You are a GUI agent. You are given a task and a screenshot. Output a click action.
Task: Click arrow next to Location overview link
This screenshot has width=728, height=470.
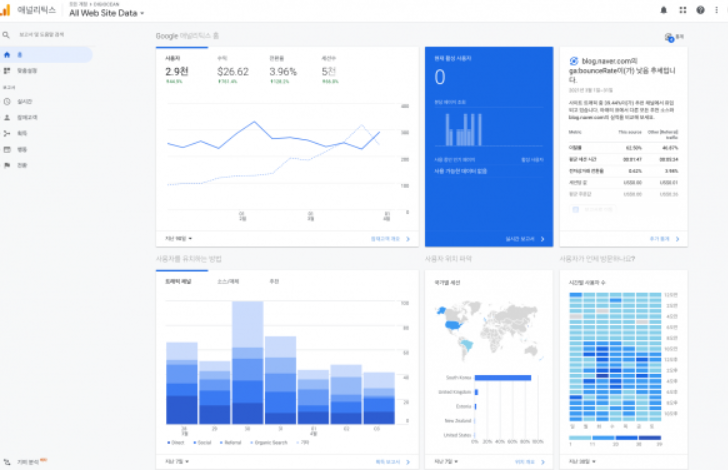542,462
